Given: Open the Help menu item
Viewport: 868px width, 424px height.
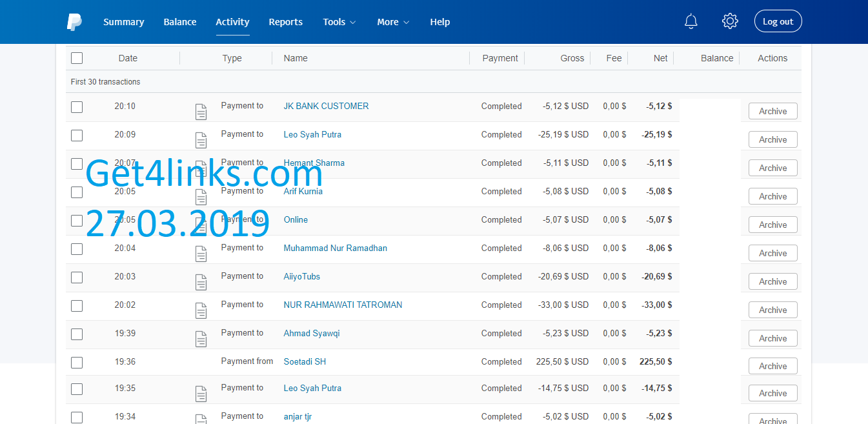Looking at the screenshot, I should (440, 22).
